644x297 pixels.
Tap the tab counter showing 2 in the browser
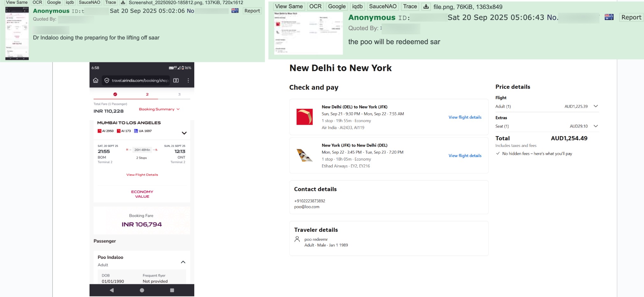pyautogui.click(x=175, y=80)
